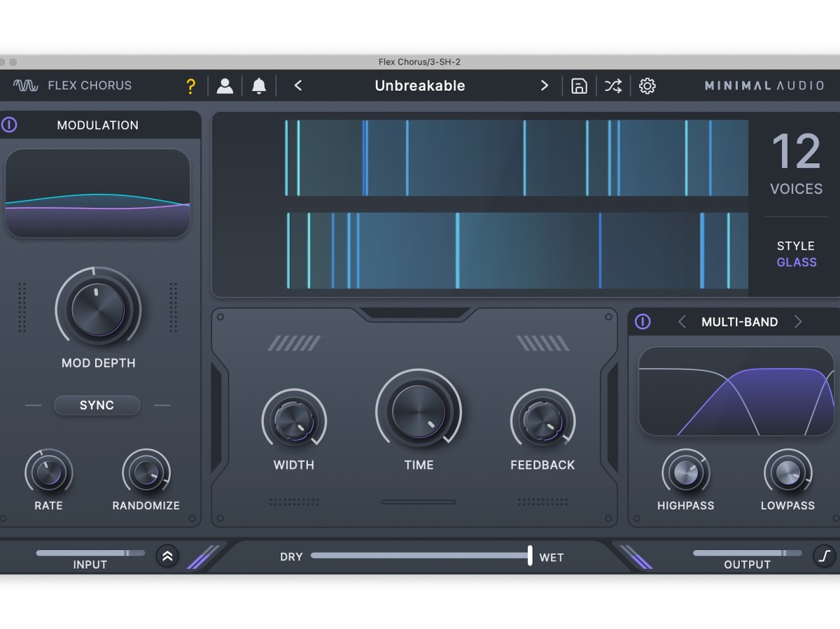Click the soft-clip curve icon beside Output
The height and width of the screenshot is (629, 840).
(x=825, y=556)
